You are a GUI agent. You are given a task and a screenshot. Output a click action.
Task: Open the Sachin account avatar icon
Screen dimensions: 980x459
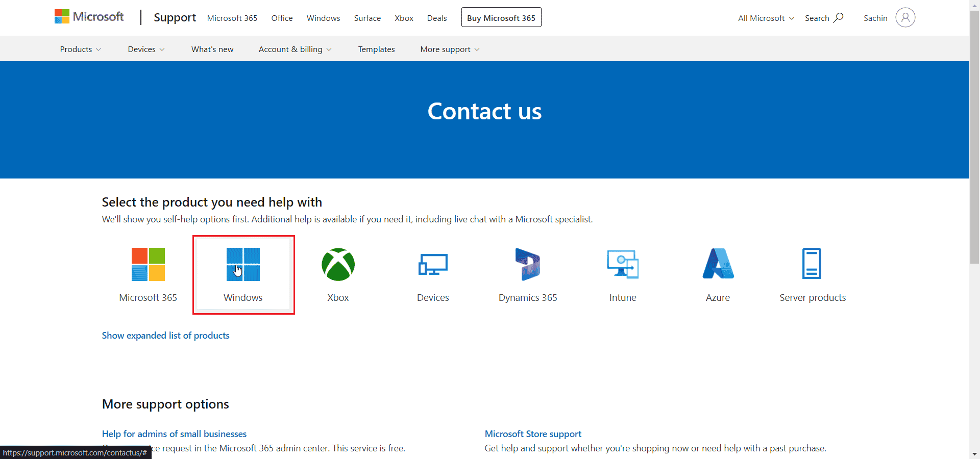coord(905,18)
